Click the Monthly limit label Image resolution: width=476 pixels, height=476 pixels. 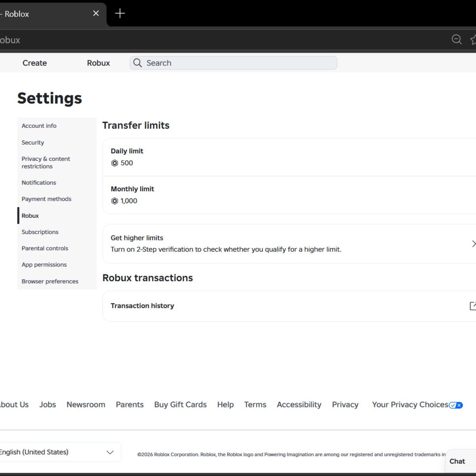tap(132, 189)
